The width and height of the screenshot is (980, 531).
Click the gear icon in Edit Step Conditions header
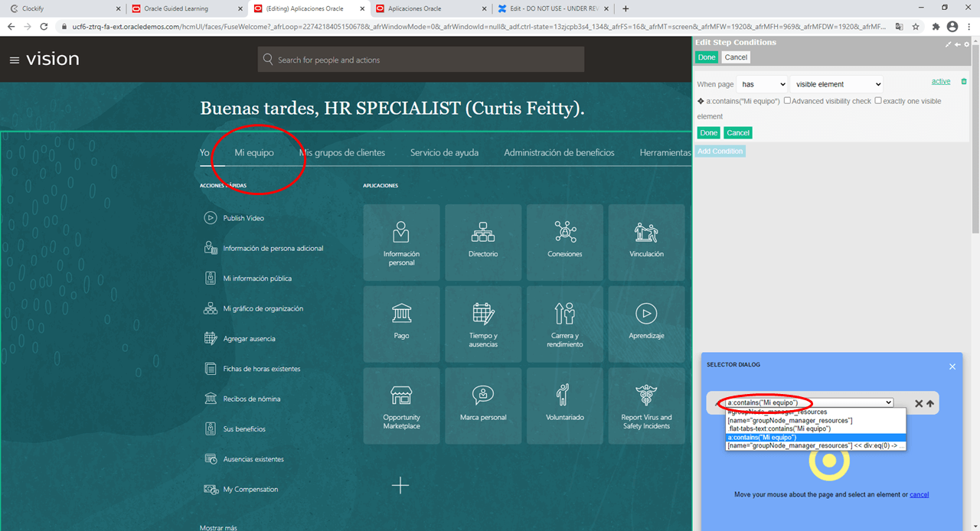click(967, 44)
